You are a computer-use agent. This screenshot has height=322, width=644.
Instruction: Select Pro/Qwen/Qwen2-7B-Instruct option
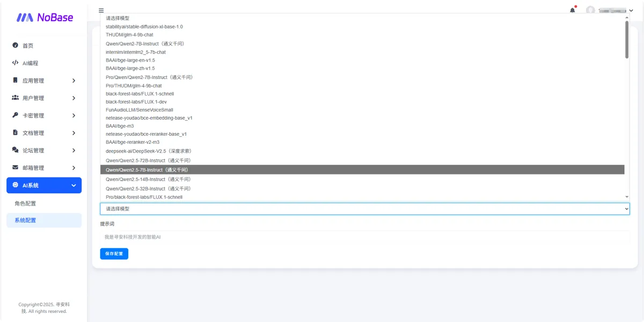point(362,77)
